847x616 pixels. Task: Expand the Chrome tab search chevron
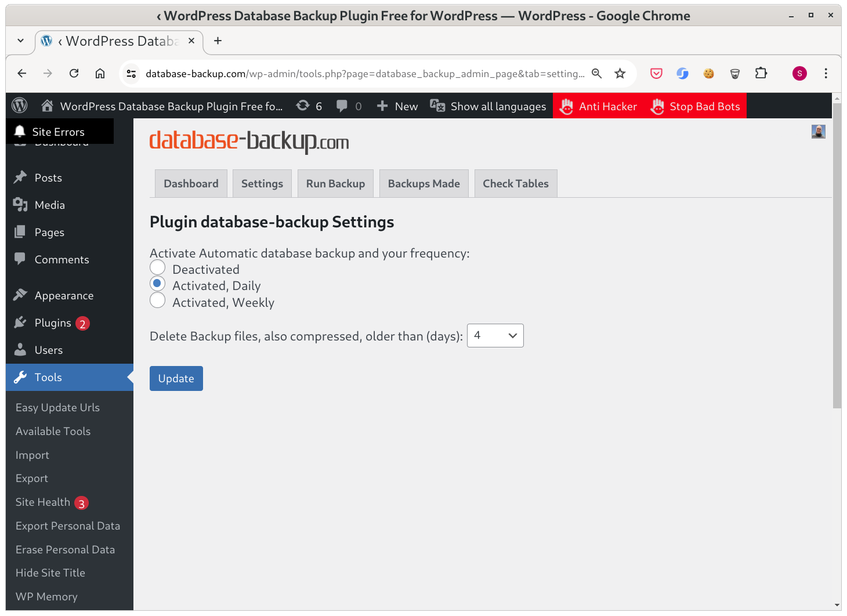pyautogui.click(x=21, y=41)
